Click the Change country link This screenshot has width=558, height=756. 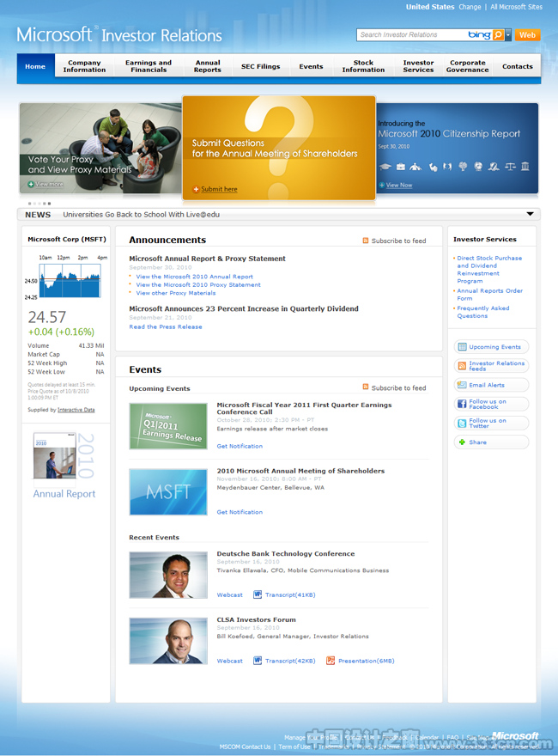click(x=470, y=7)
